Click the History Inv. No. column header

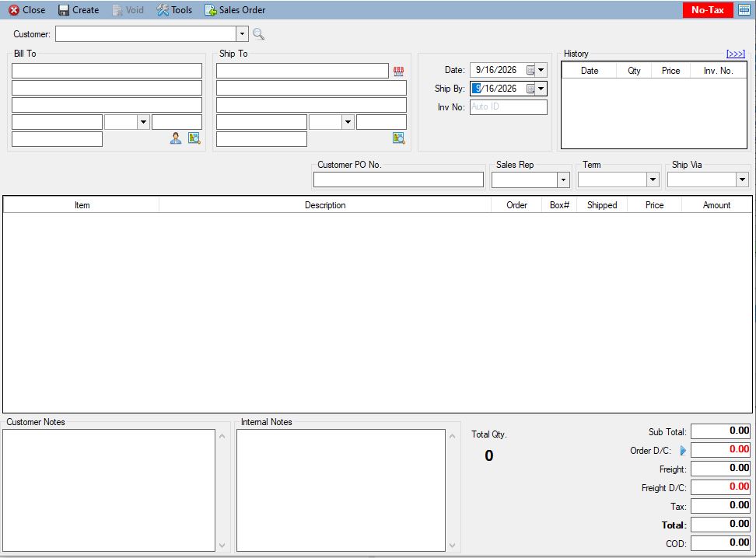(718, 71)
